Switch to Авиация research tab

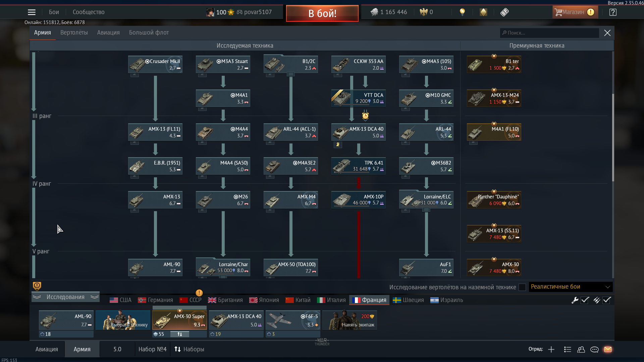click(x=108, y=33)
